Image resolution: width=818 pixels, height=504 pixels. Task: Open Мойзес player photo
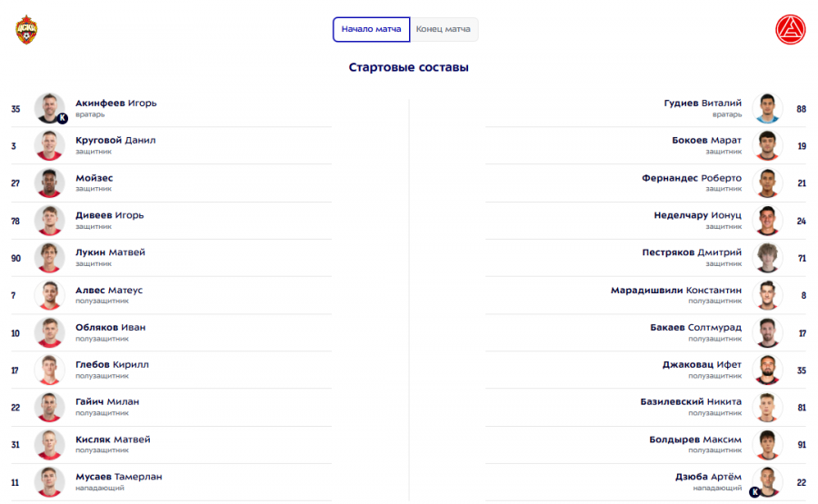tap(49, 183)
